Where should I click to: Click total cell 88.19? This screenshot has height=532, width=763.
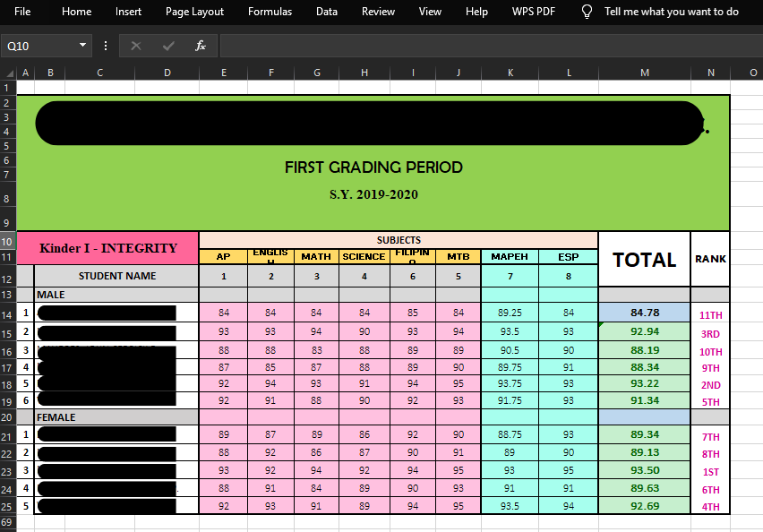point(644,350)
